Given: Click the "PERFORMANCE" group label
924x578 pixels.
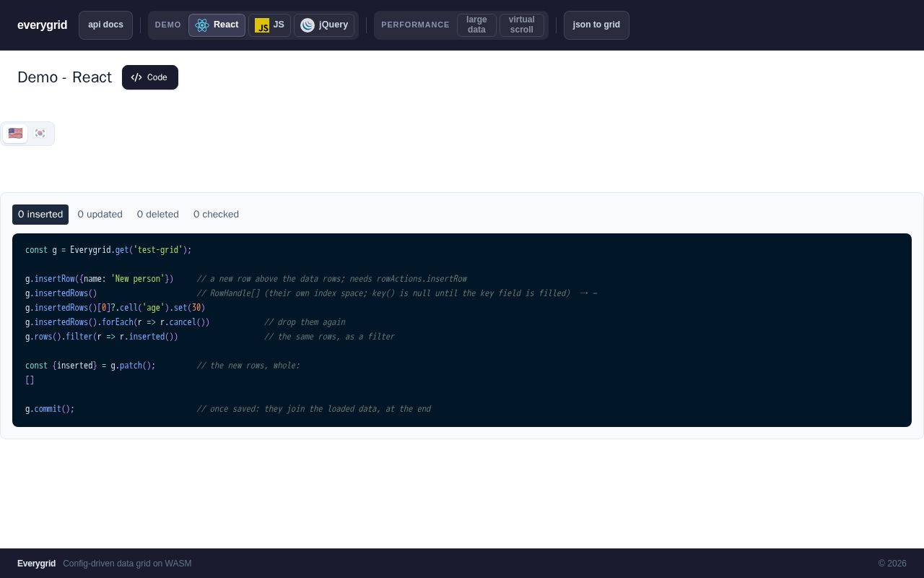Looking at the screenshot, I should [415, 25].
